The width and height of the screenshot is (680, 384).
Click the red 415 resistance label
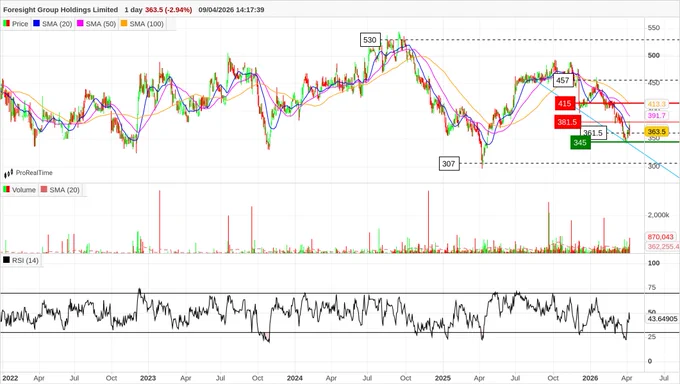tap(565, 103)
